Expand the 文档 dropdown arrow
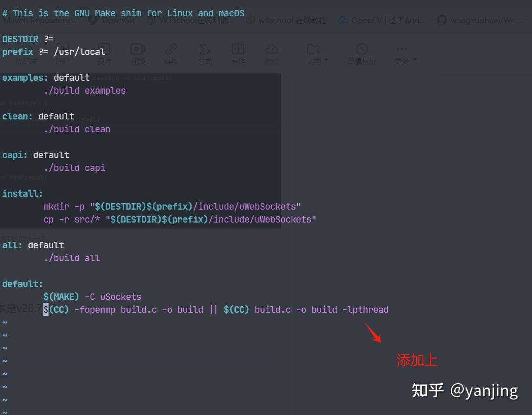 325,60
